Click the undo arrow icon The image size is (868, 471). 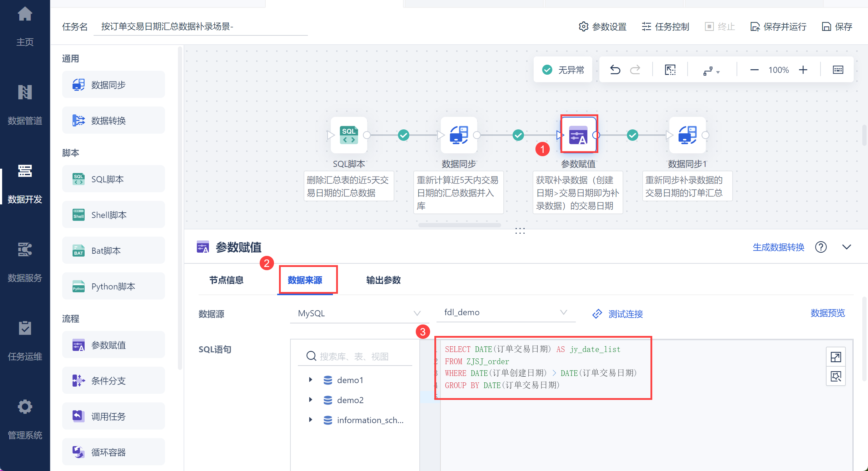(615, 70)
